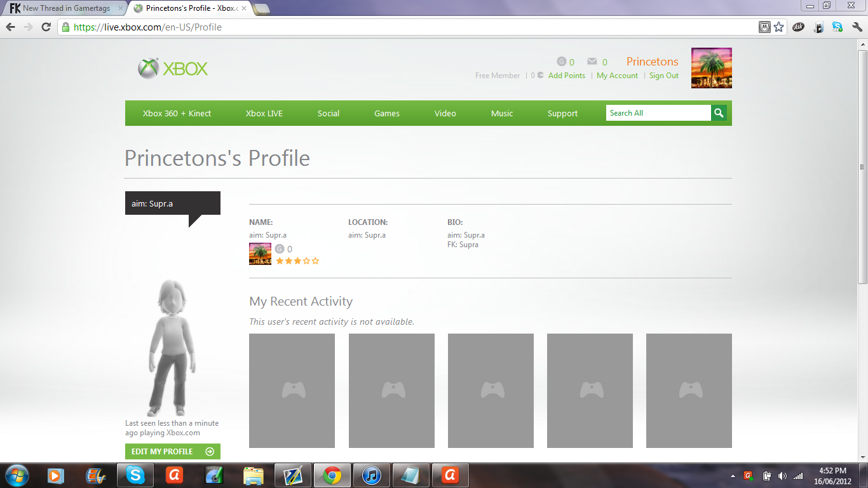
Task: Click the browser address bar URL
Action: 147,27
